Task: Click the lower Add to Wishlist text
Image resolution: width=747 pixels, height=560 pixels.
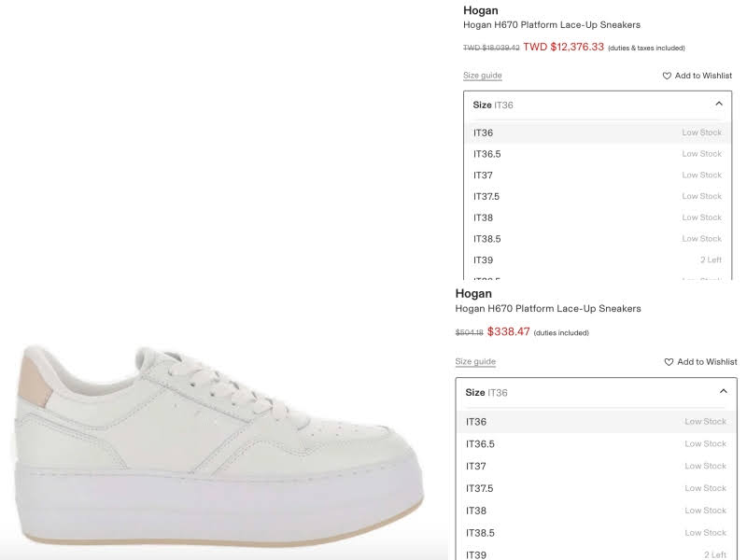Action: point(707,362)
